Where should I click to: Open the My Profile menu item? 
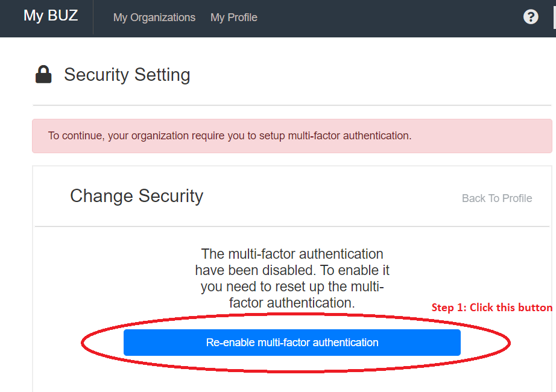coord(234,17)
